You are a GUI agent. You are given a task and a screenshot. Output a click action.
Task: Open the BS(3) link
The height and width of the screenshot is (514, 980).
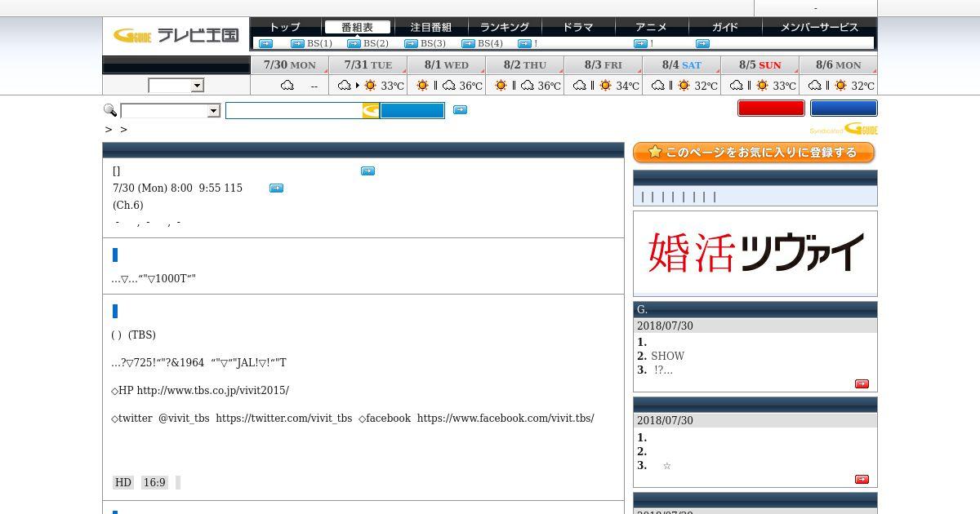[433, 43]
